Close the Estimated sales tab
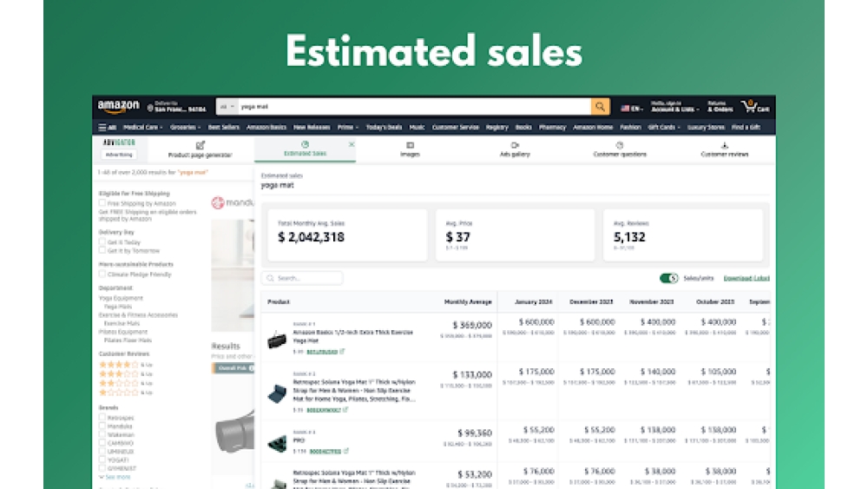868x489 pixels. tap(352, 144)
